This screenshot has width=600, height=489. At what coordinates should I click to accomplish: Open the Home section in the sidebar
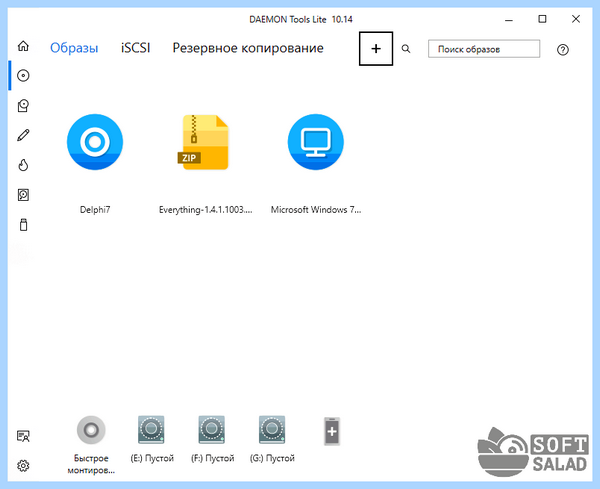click(23, 46)
